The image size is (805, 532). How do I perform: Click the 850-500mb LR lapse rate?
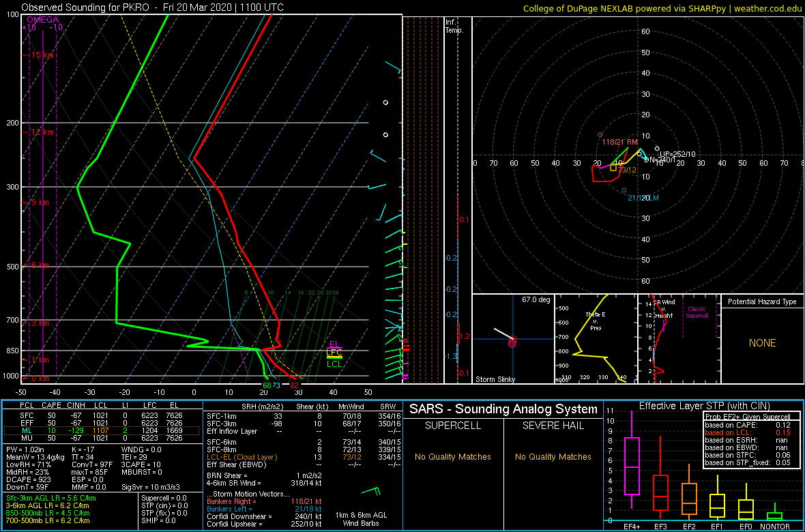(x=48, y=513)
